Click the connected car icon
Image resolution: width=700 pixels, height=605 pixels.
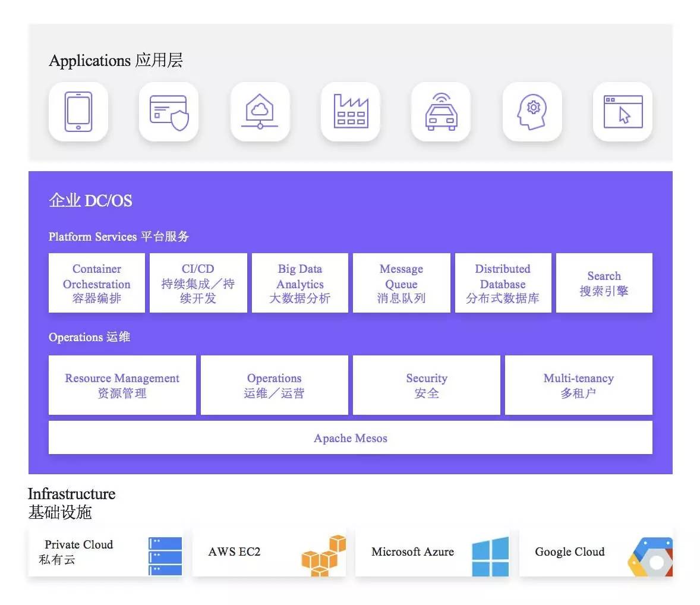(441, 112)
